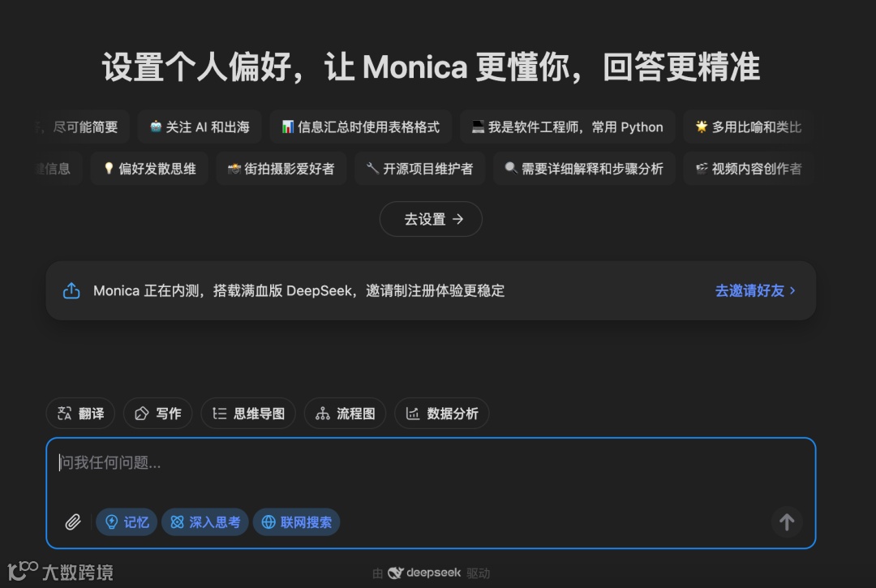Image resolution: width=876 pixels, height=588 pixels.
Task: Select the 尽可能简要 chip
Action: [x=83, y=127]
